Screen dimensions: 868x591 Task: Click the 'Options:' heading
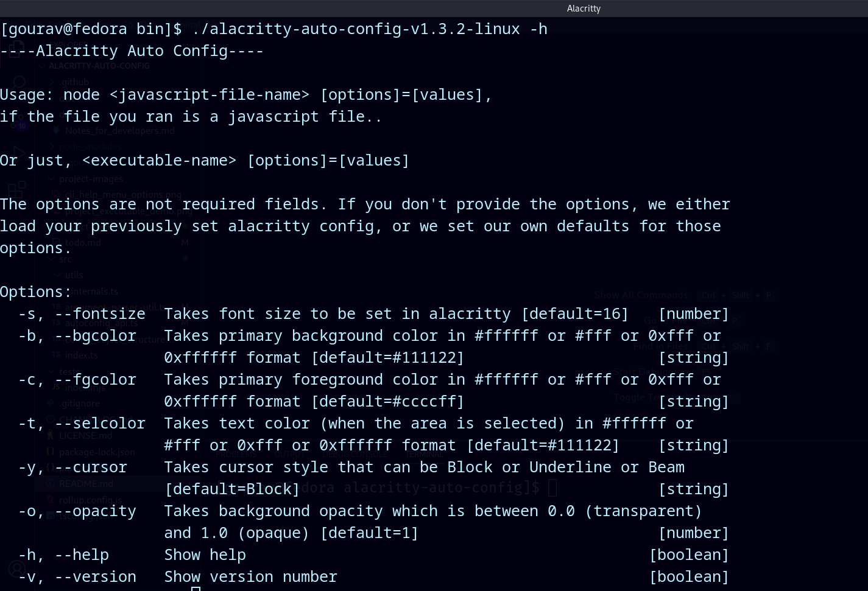[x=36, y=292]
